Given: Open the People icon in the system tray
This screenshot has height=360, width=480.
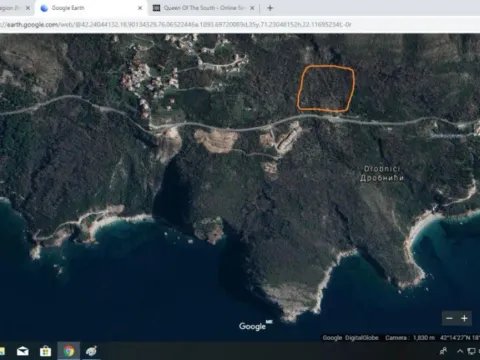Looking at the screenshot, I should [x=443, y=351].
